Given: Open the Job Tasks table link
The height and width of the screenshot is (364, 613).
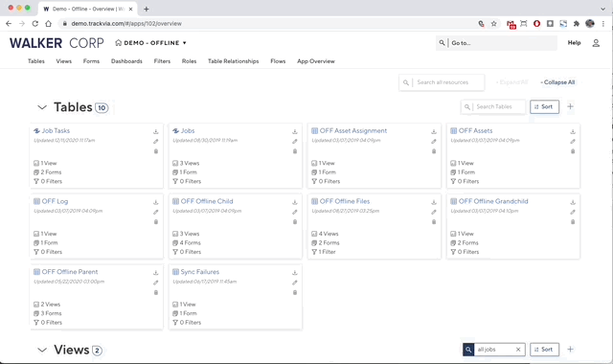Looking at the screenshot, I should coord(56,131).
